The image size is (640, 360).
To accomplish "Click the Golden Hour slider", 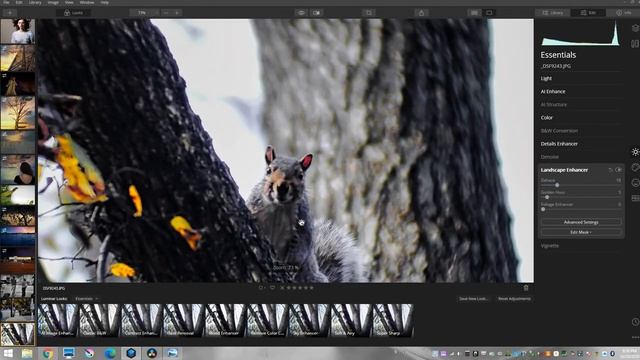I will click(581, 197).
